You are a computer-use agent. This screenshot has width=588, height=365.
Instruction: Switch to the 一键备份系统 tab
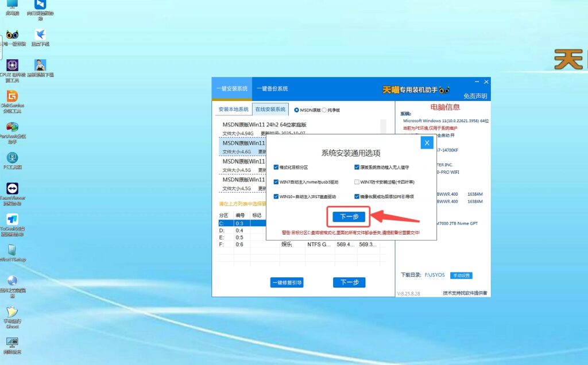click(x=272, y=89)
